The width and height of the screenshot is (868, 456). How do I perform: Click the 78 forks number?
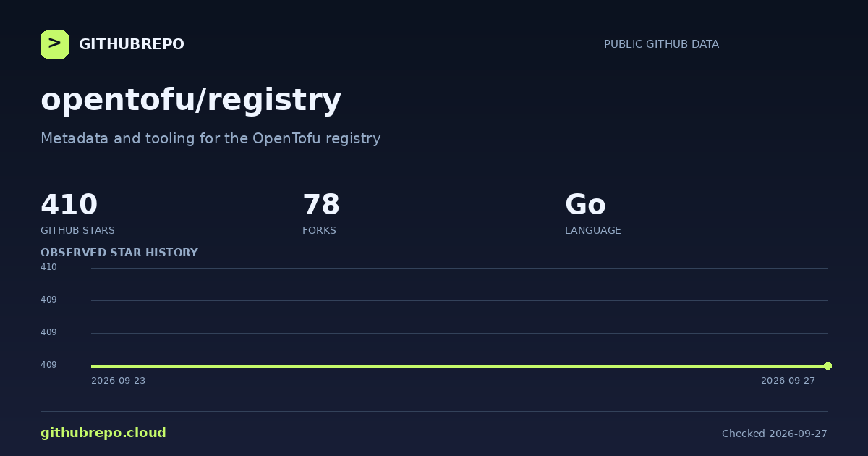point(321,205)
